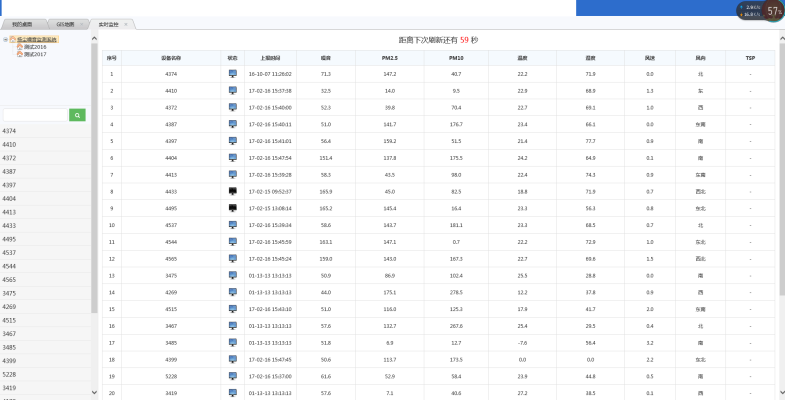Viewport: 785px width, 400px height.
Task: Open the GIS地图 tab
Action: (x=65, y=23)
